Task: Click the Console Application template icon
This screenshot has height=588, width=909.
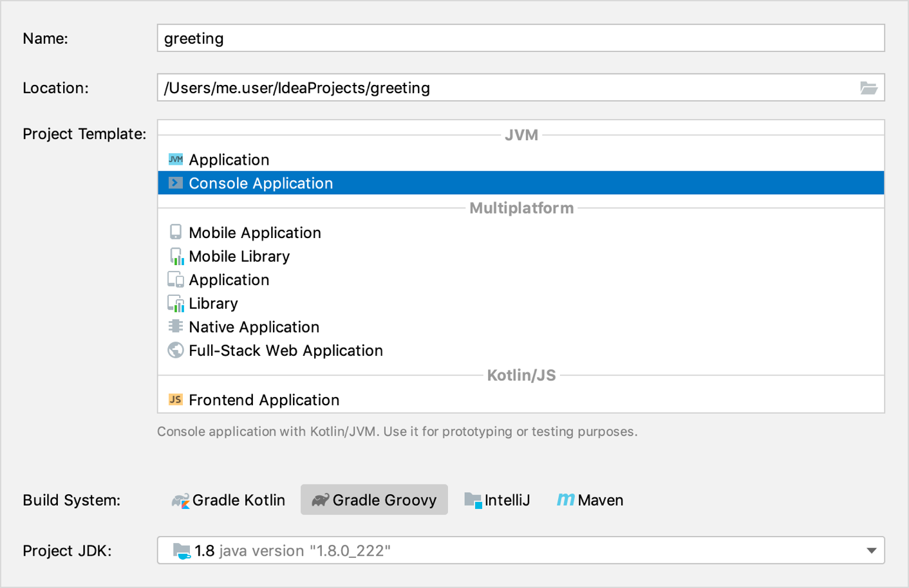Action: [x=176, y=183]
